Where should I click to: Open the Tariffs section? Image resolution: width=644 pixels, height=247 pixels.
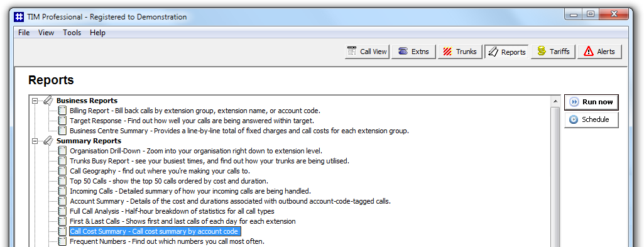click(x=554, y=52)
